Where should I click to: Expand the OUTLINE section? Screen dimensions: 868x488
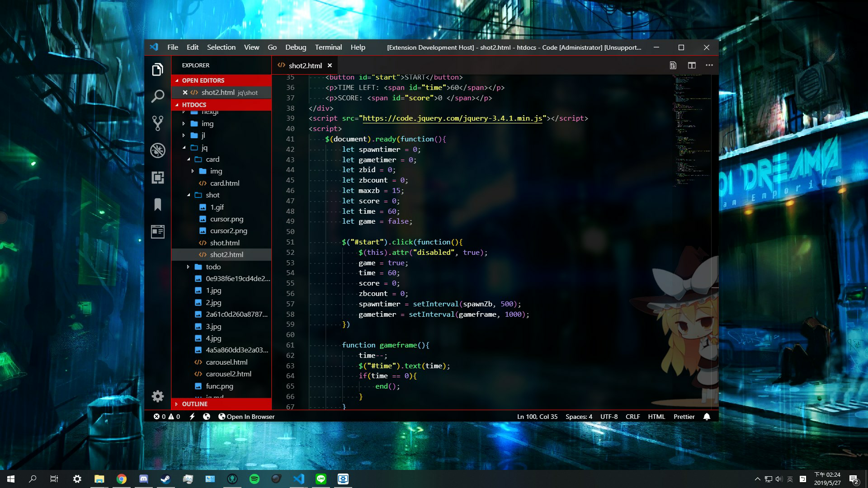(194, 404)
